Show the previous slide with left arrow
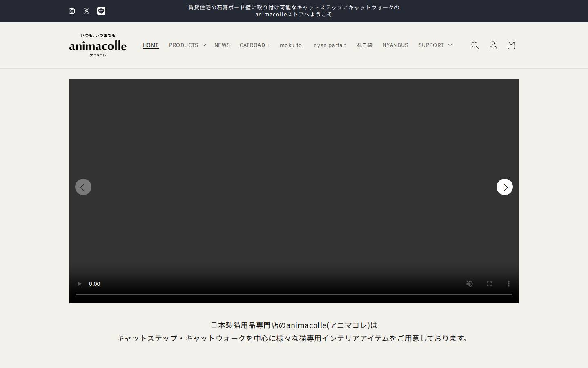 tap(83, 187)
